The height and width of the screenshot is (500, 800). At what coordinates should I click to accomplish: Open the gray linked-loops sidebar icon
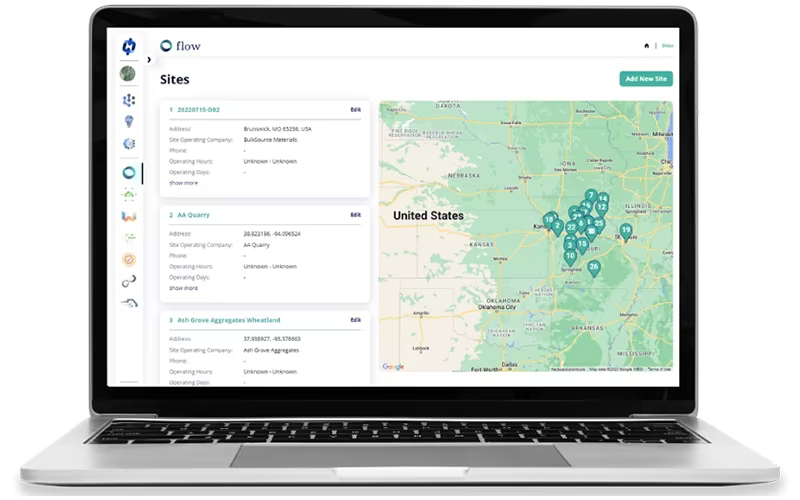pos(129,281)
